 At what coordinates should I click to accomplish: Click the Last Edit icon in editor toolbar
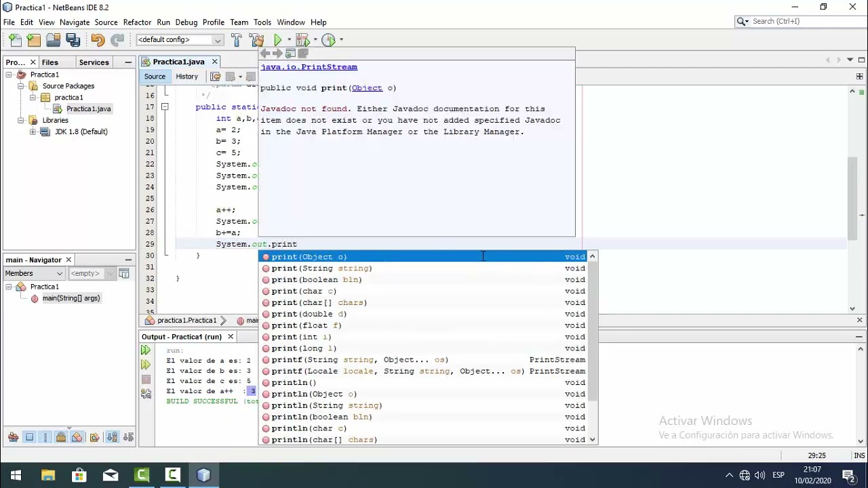(x=216, y=77)
